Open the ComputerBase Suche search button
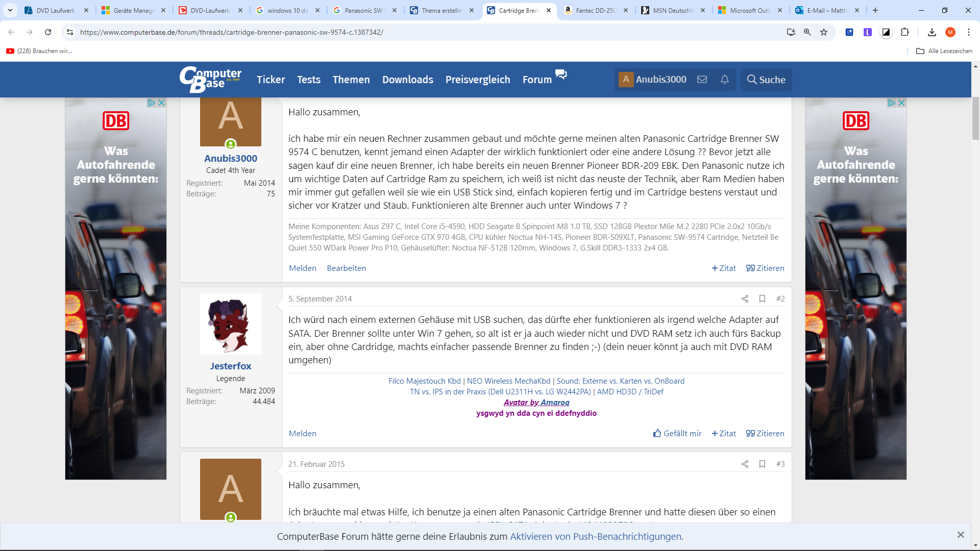Image resolution: width=980 pixels, height=551 pixels. coord(766,80)
